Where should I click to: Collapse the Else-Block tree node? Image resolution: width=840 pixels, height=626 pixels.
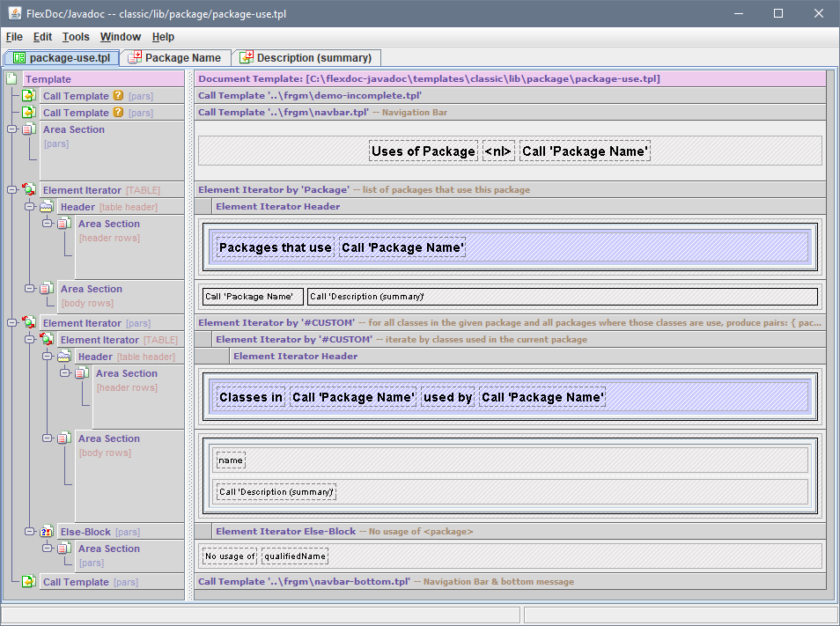29,532
